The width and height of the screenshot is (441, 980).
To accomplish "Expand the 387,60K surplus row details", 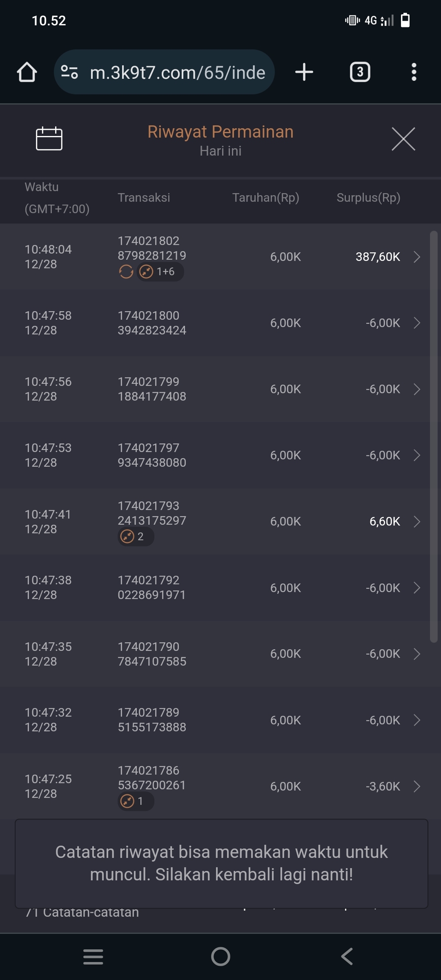I will (417, 257).
